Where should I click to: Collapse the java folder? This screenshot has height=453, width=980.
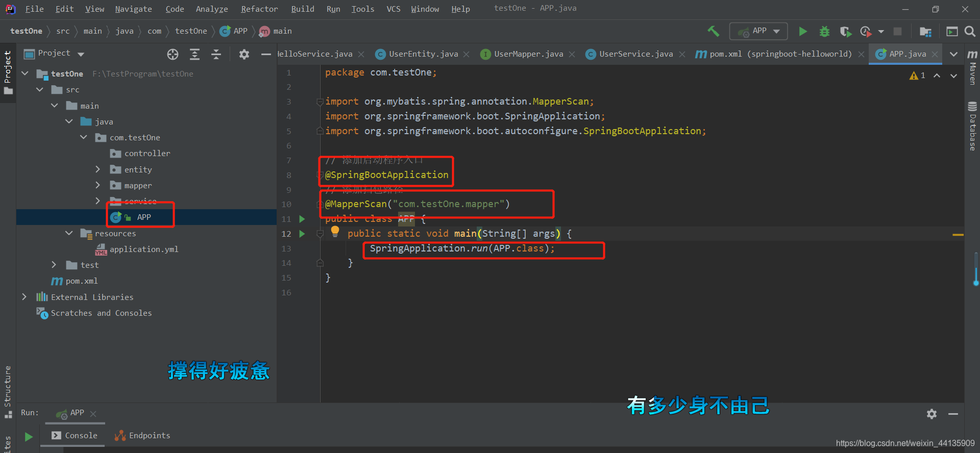point(69,121)
